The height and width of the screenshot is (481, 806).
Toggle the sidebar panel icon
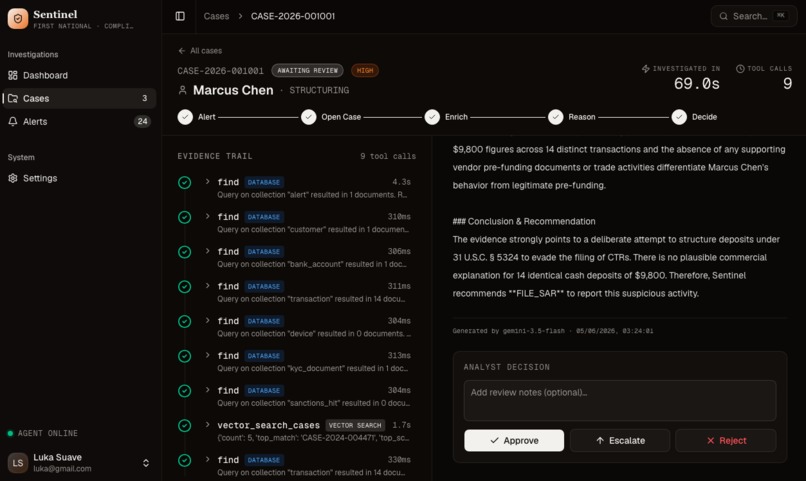pos(180,16)
